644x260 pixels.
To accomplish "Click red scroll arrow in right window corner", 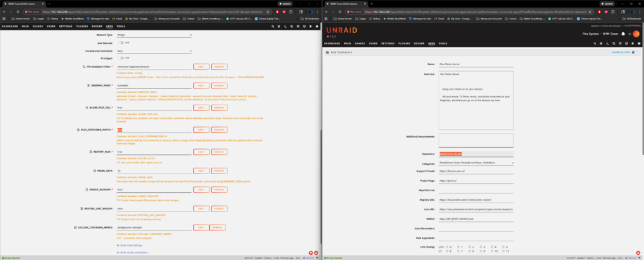I will coord(638,253).
